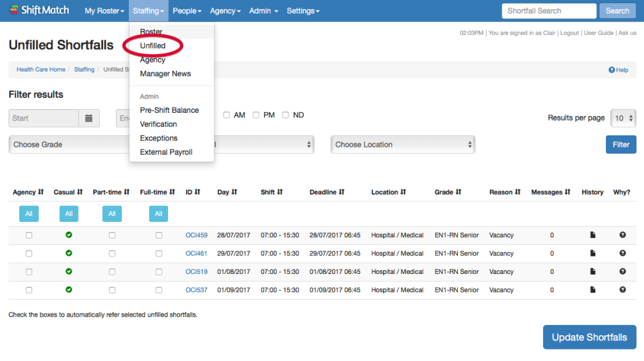Image resolution: width=644 pixels, height=361 pixels.
Task: Open history document for OCI519
Action: coord(592,271)
